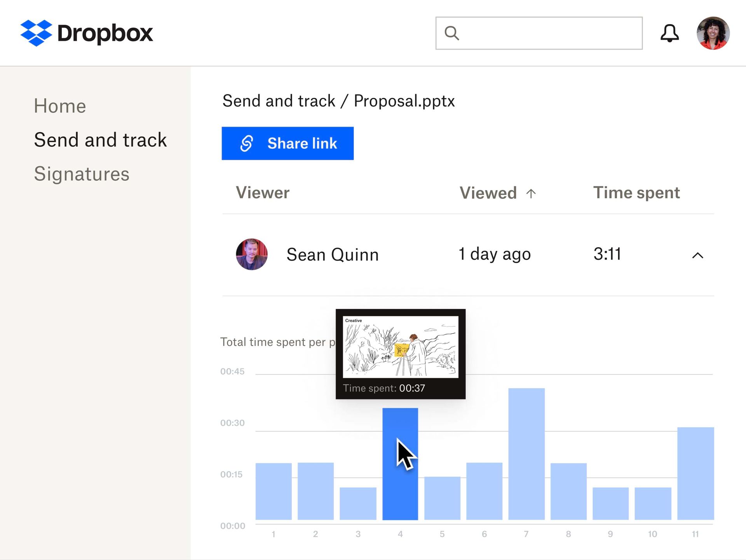746x560 pixels.
Task: Open the Signatures section
Action: coord(82,174)
